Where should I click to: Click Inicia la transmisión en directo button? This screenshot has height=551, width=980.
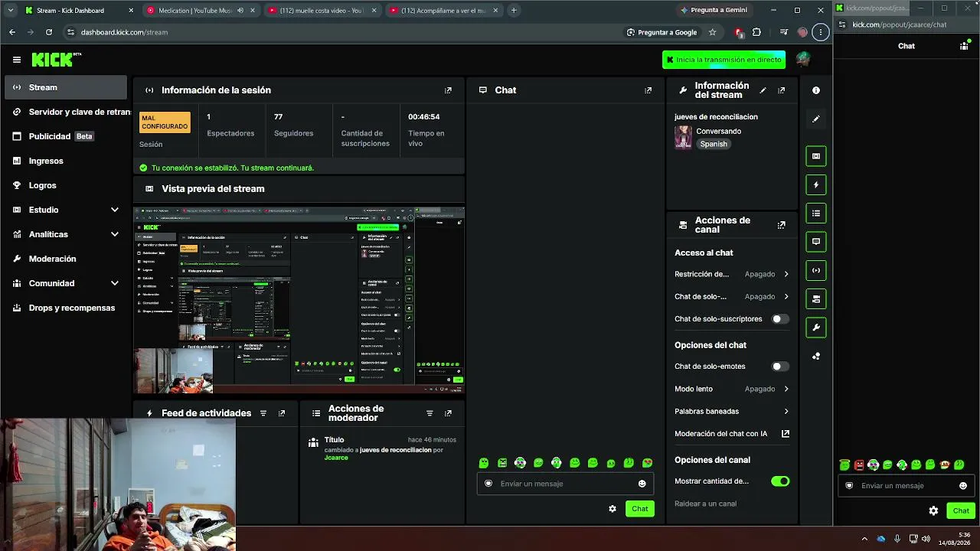(x=724, y=60)
